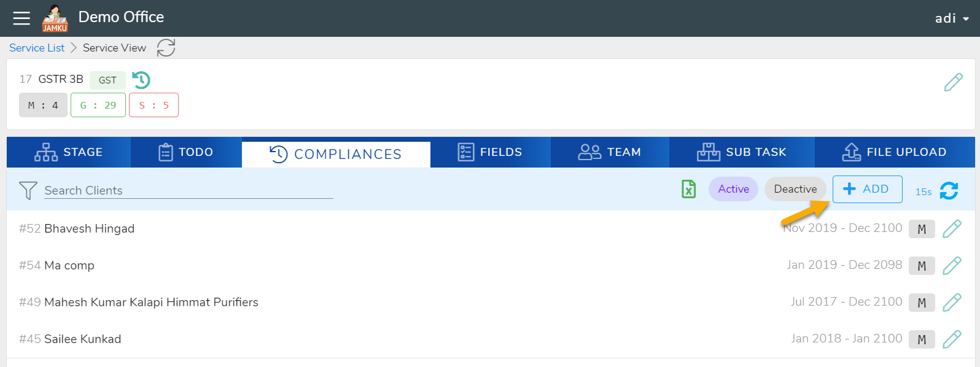
Task: Select client #49 Mahesh Kumar Kalapi Himmat Purifiers
Action: point(139,302)
